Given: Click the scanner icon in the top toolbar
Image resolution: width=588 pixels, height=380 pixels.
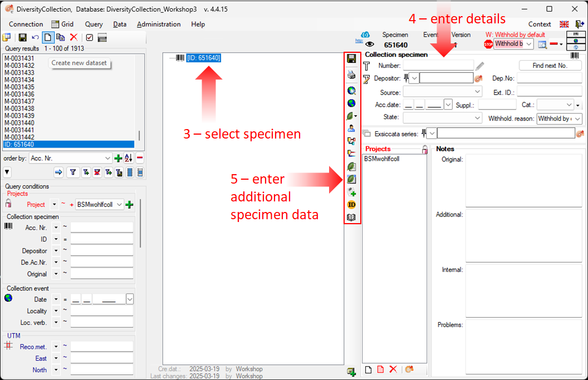Looking at the screenshot, I should click(102, 37).
